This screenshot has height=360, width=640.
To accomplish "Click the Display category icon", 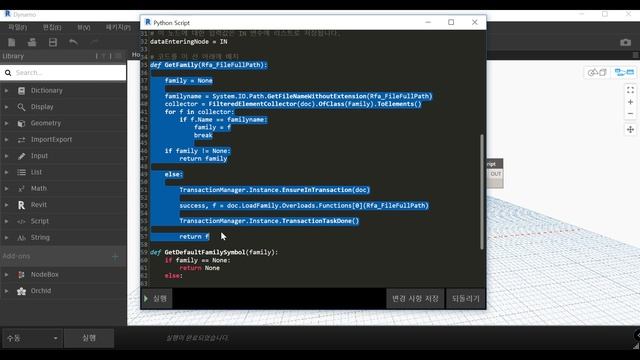I will click(21, 107).
